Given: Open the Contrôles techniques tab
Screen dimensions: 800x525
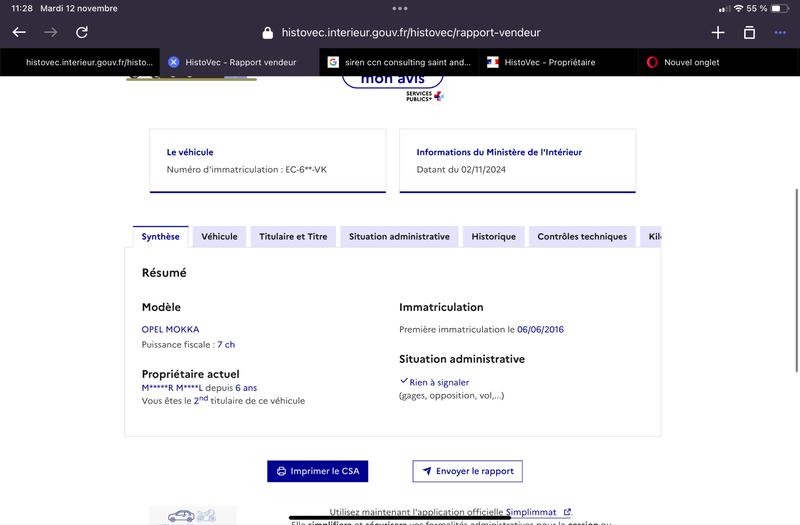Looking at the screenshot, I should tap(582, 237).
